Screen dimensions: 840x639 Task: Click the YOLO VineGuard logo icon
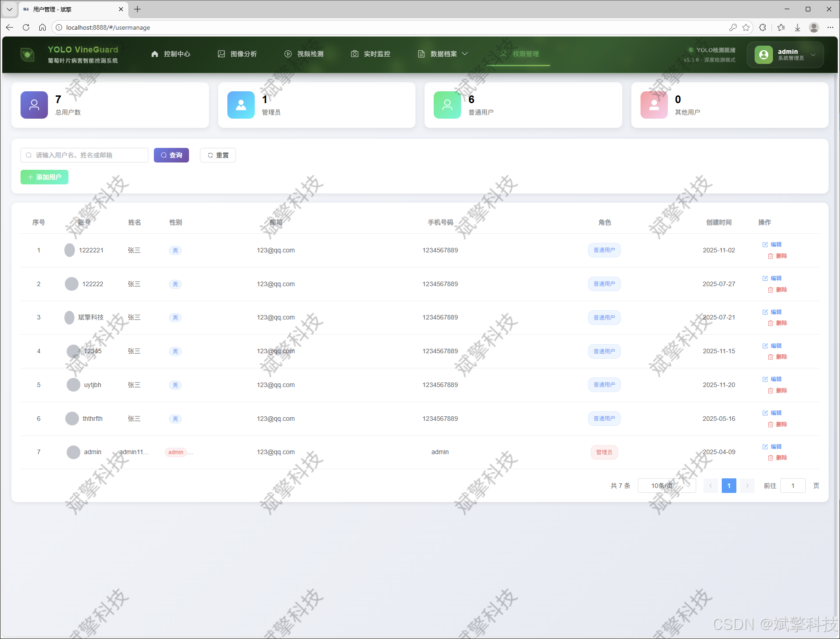[x=27, y=55]
